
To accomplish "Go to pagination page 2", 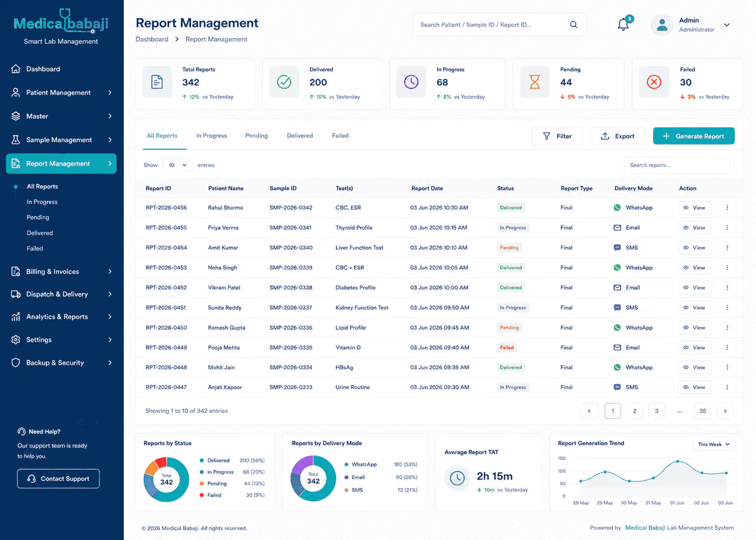I will pyautogui.click(x=635, y=411).
